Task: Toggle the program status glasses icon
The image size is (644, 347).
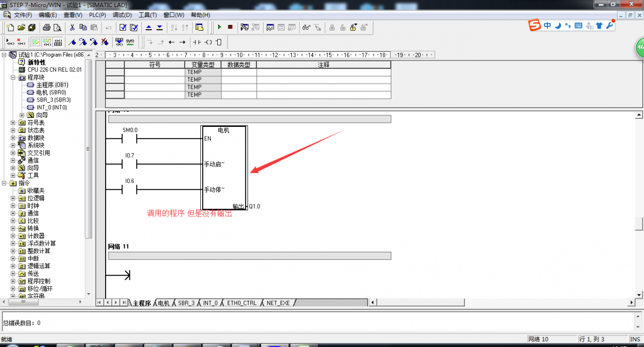Action: (306, 27)
